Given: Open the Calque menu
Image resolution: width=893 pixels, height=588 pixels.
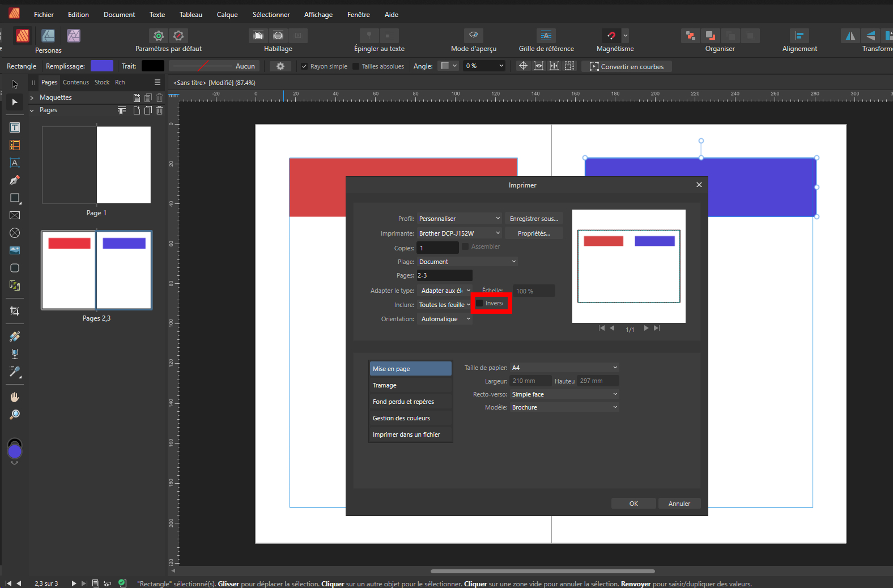Looking at the screenshot, I should click(x=227, y=15).
